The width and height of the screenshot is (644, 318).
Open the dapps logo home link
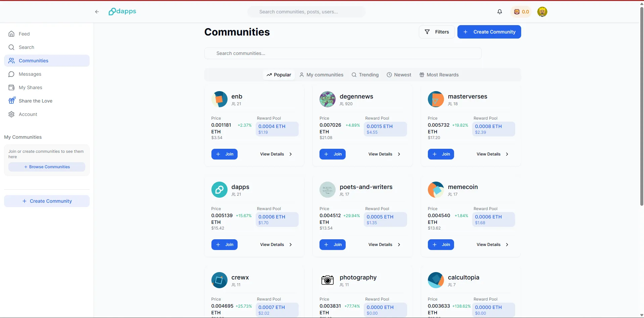click(122, 12)
